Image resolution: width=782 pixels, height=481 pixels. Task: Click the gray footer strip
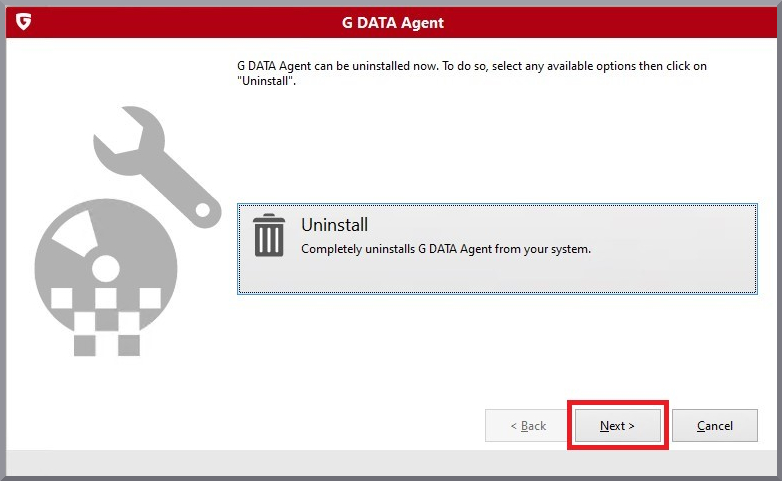tap(391, 463)
